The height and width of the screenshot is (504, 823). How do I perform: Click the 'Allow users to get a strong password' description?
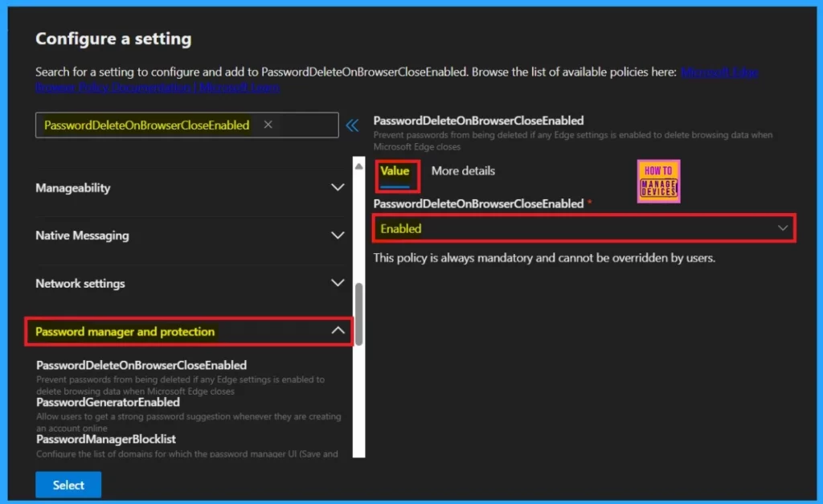[188, 422]
